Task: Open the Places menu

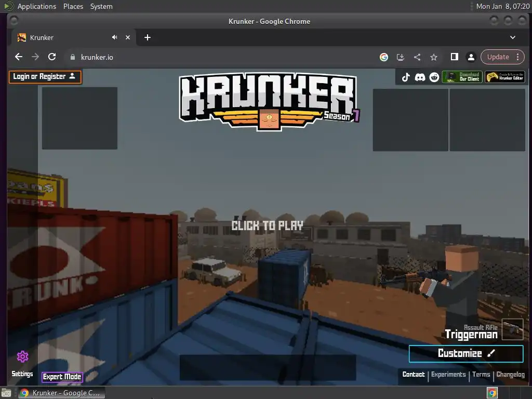Action: (73, 6)
